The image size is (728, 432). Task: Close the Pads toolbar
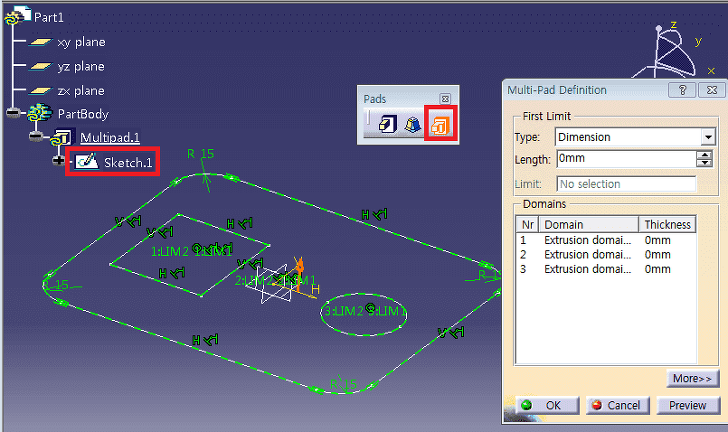tap(445, 98)
